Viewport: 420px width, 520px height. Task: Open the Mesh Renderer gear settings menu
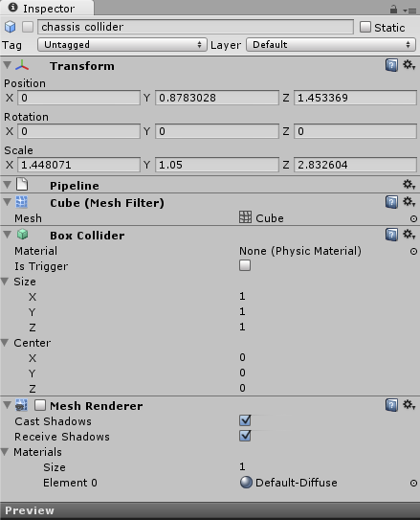[x=409, y=405]
